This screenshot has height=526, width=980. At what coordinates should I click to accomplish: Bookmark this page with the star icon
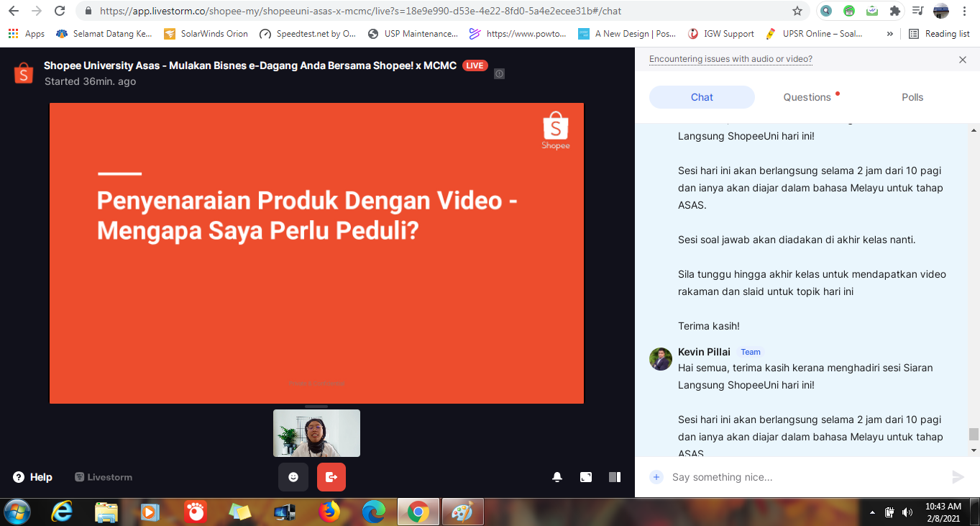(x=797, y=11)
